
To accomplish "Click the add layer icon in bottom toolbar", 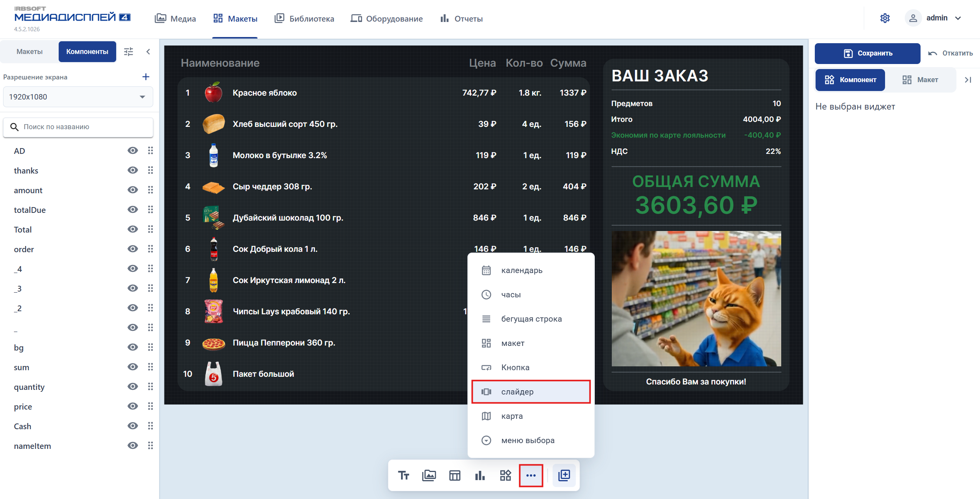I will [x=564, y=475].
